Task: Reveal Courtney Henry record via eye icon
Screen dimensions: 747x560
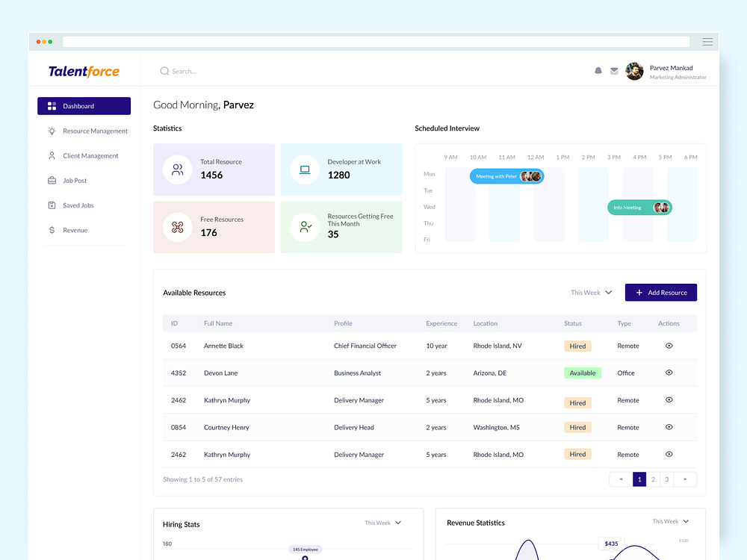Action: coord(669,427)
